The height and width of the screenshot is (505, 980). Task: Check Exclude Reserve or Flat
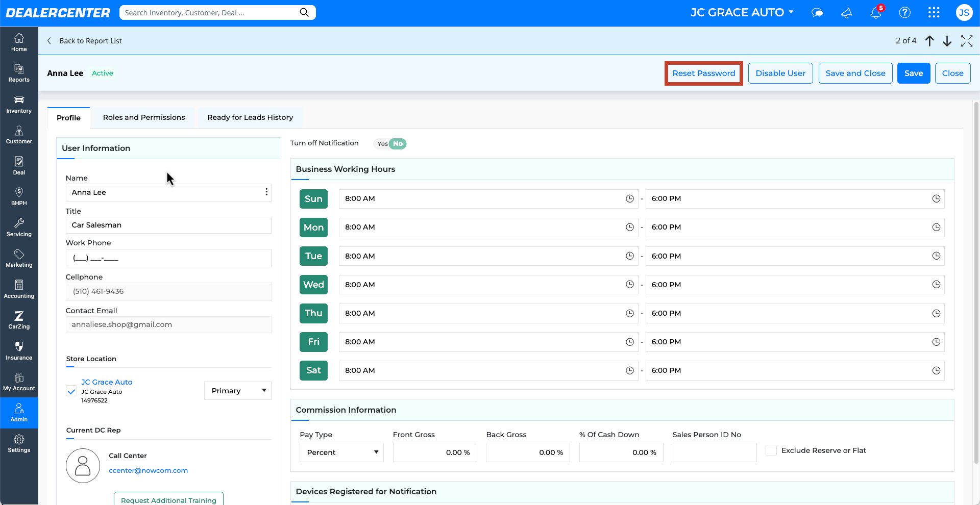point(771,450)
